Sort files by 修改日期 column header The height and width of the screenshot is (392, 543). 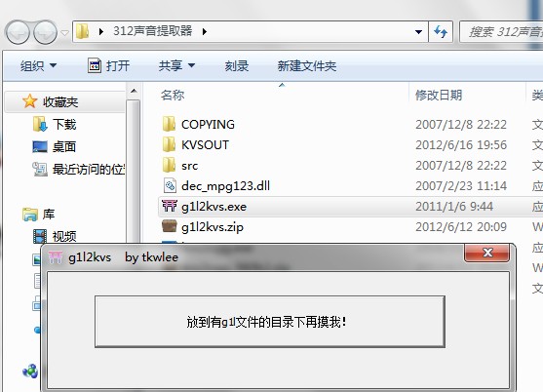(439, 95)
